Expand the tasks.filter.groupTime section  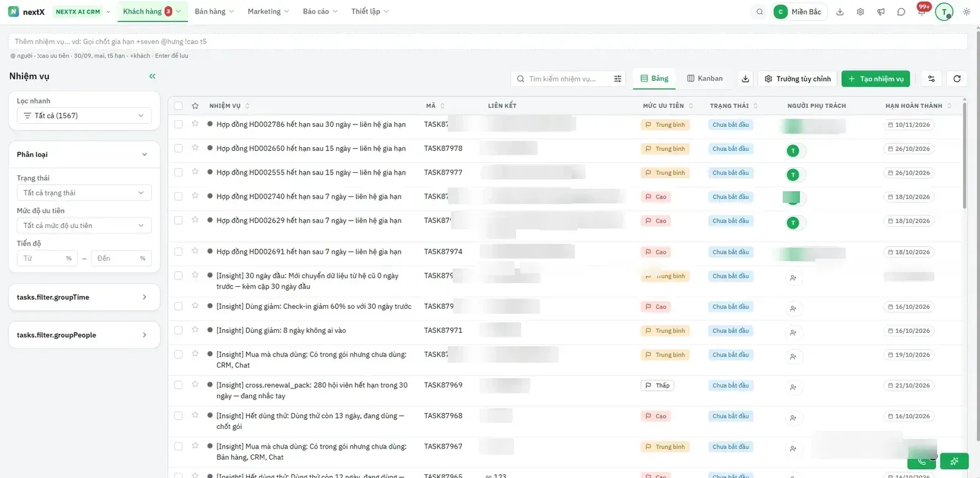tap(84, 297)
